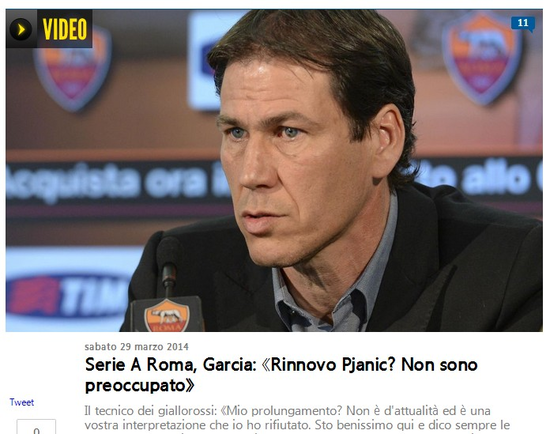Open the 11 comments speech bubble
550x434 pixels.
523,24
